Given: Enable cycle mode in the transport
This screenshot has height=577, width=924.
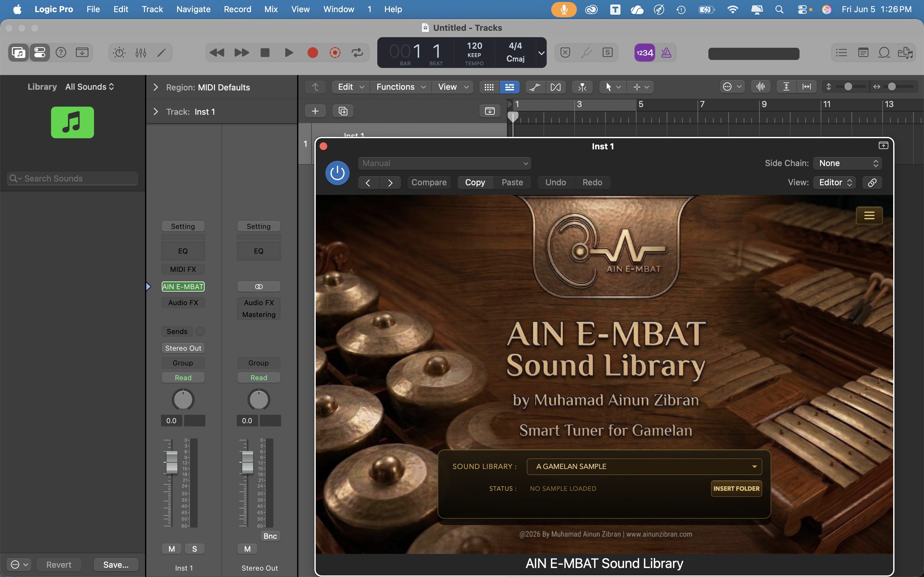Looking at the screenshot, I should (357, 53).
